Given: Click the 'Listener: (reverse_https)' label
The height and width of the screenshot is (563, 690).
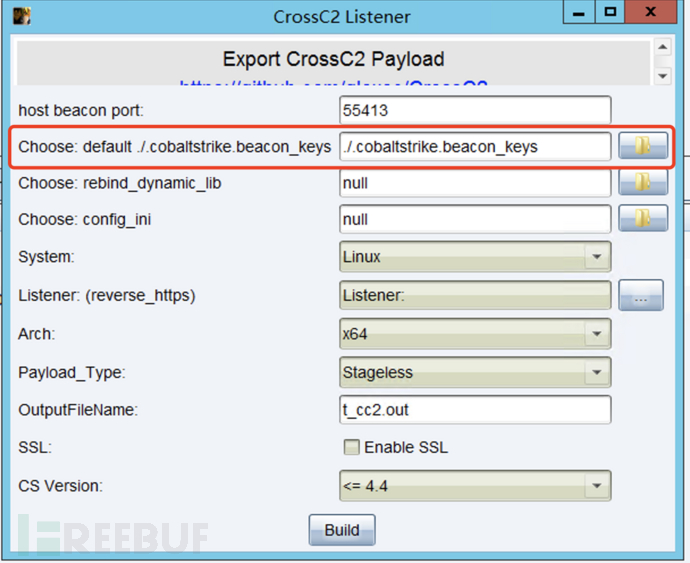Looking at the screenshot, I should click(106, 295).
